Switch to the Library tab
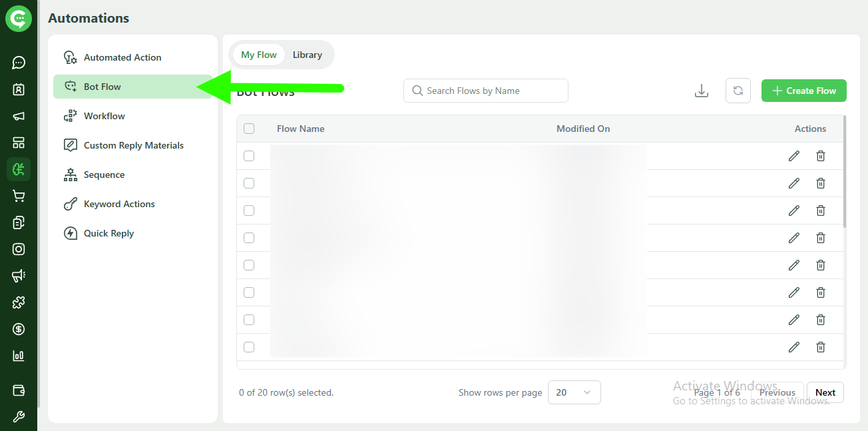The height and width of the screenshot is (431, 868). point(307,55)
